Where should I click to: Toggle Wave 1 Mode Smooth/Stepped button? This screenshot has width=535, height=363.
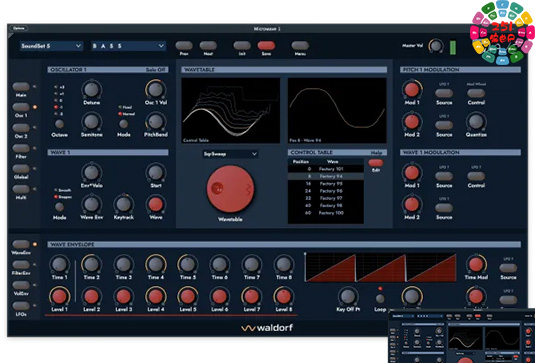(x=59, y=207)
